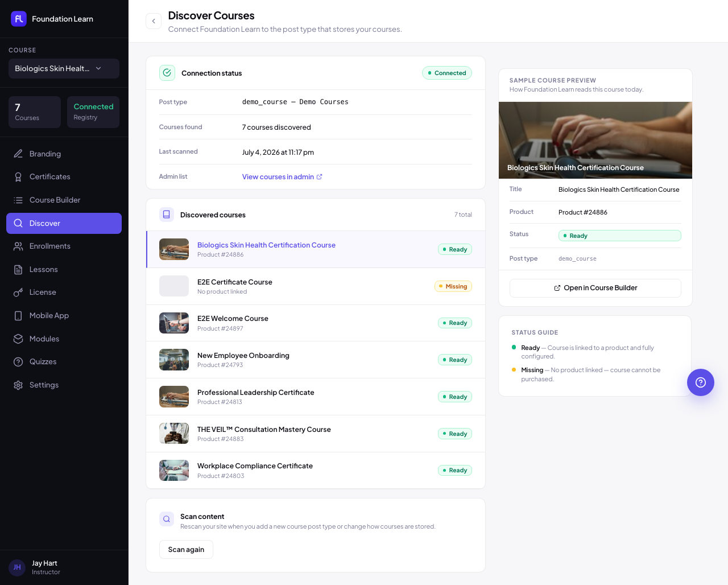The image size is (728, 585).
Task: Go back using the chevron button
Action: point(154,21)
